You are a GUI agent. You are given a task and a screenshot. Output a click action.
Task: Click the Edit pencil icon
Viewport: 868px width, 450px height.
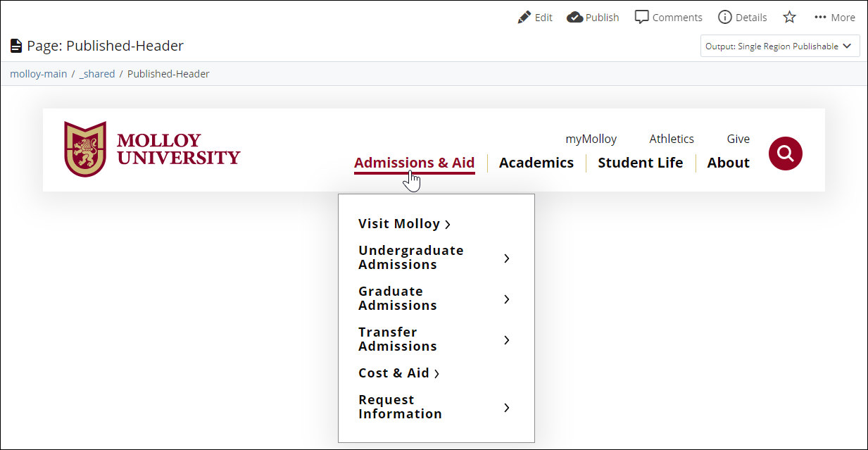[524, 17]
